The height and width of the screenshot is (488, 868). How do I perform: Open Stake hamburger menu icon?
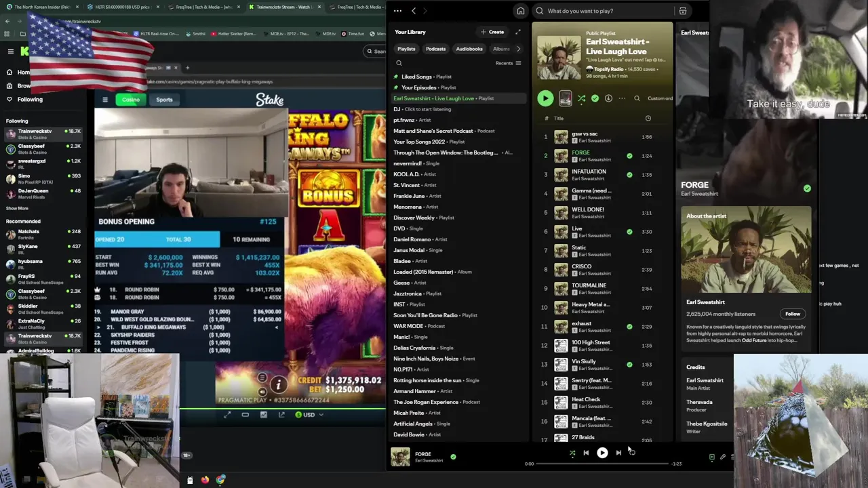105,100
